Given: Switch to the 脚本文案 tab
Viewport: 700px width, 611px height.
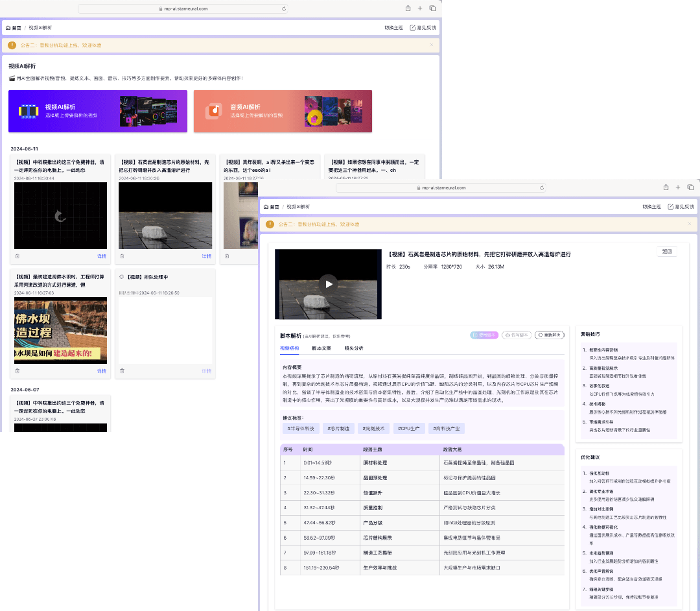Looking at the screenshot, I should tap(321, 348).
